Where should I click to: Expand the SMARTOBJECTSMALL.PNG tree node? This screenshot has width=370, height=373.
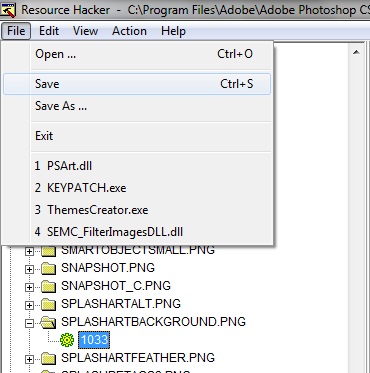[30, 251]
